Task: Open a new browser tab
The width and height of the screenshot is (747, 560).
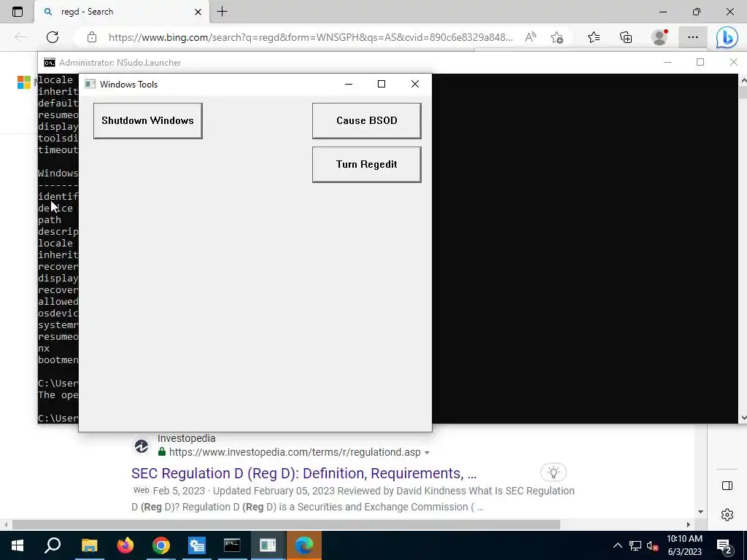Action: 222,12
